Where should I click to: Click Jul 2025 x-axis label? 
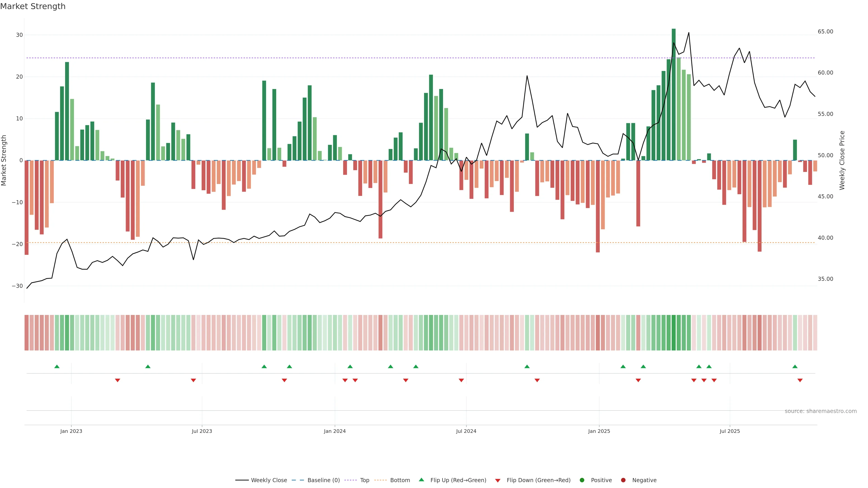point(729,431)
